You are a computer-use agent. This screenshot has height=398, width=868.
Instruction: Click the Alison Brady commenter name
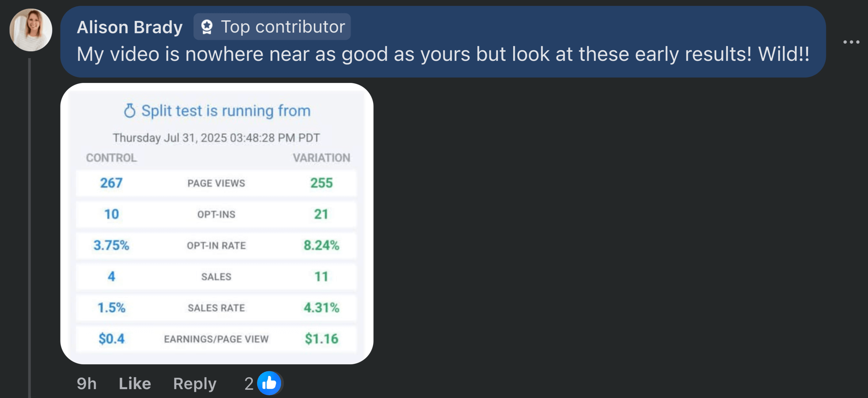(129, 27)
